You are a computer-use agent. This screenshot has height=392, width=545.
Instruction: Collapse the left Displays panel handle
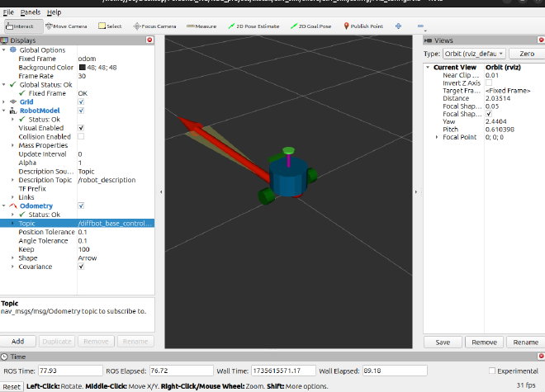click(161, 191)
